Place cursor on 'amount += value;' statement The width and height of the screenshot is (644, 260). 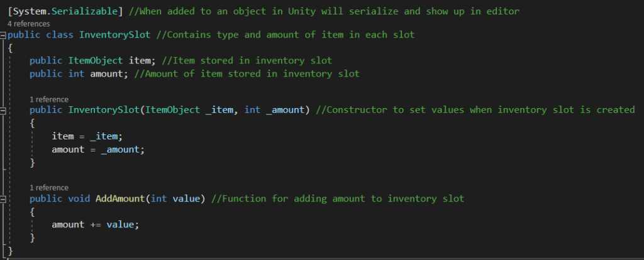pos(96,225)
